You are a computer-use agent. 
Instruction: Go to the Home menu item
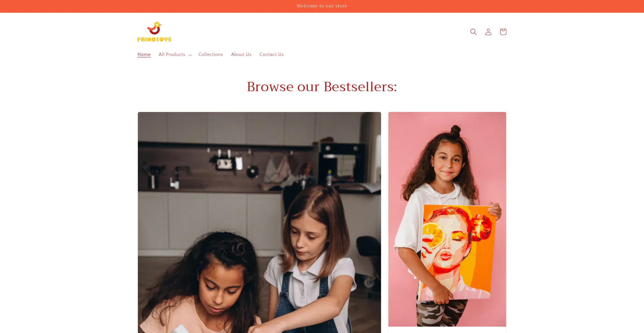coord(144,55)
